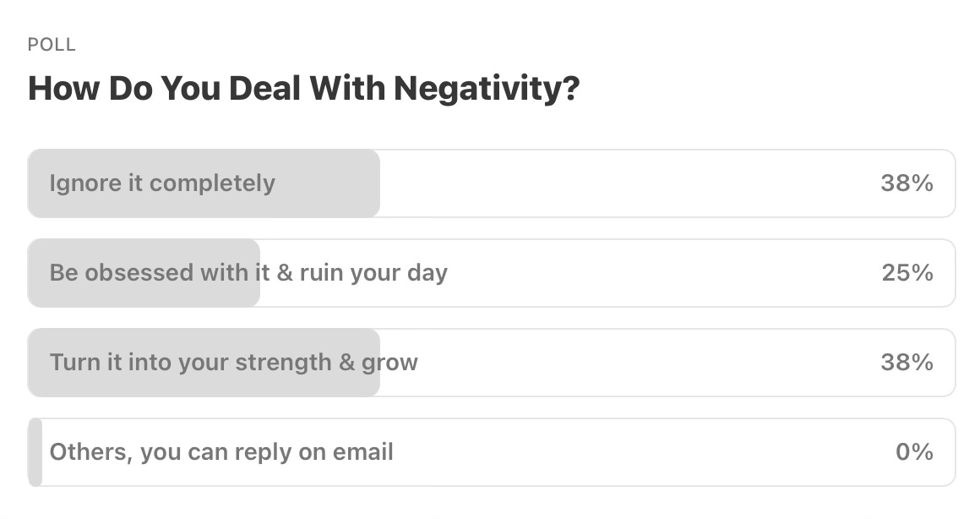
Task: Click the 25% result value
Action: 907,273
